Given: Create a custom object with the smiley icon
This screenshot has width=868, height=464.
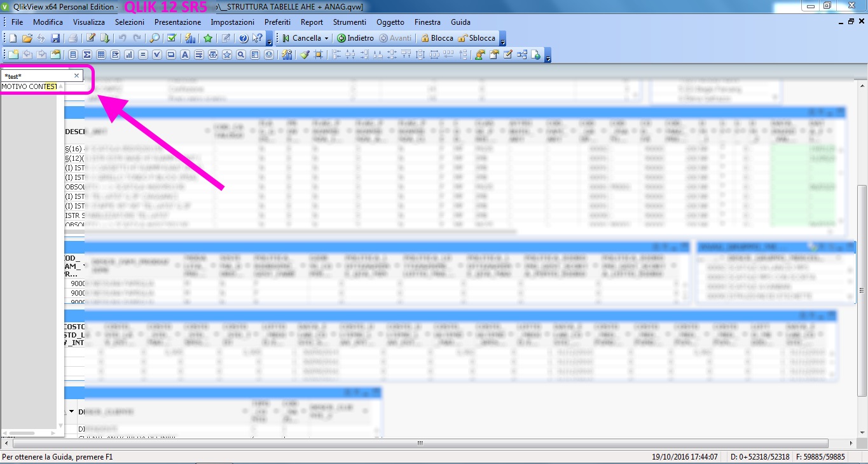Looking at the screenshot, I should [269, 55].
